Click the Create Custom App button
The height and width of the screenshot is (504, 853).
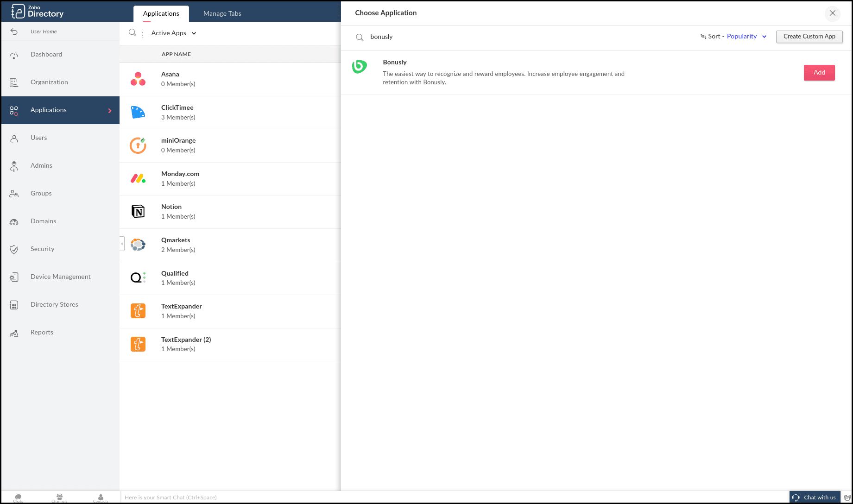[x=809, y=37]
